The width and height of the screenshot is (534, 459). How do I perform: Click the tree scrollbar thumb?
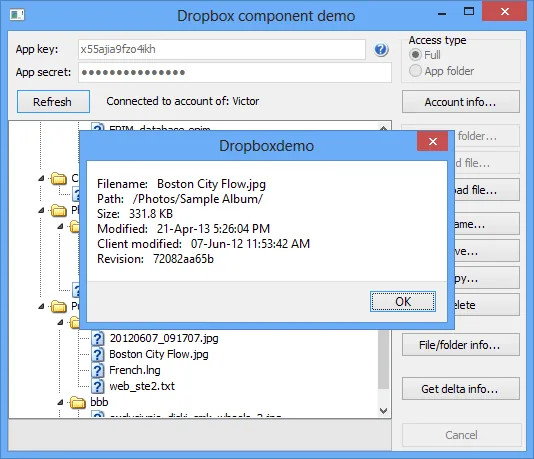coord(383,359)
